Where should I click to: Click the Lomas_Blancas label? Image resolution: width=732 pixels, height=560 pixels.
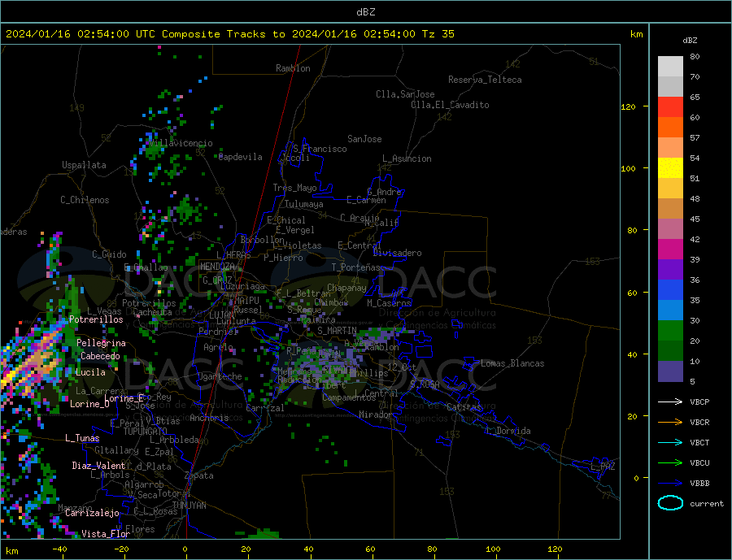point(512,363)
